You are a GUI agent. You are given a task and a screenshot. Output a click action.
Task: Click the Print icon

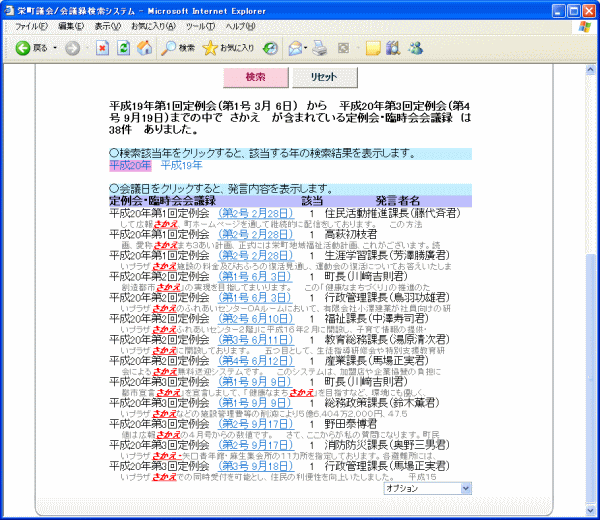pos(319,48)
